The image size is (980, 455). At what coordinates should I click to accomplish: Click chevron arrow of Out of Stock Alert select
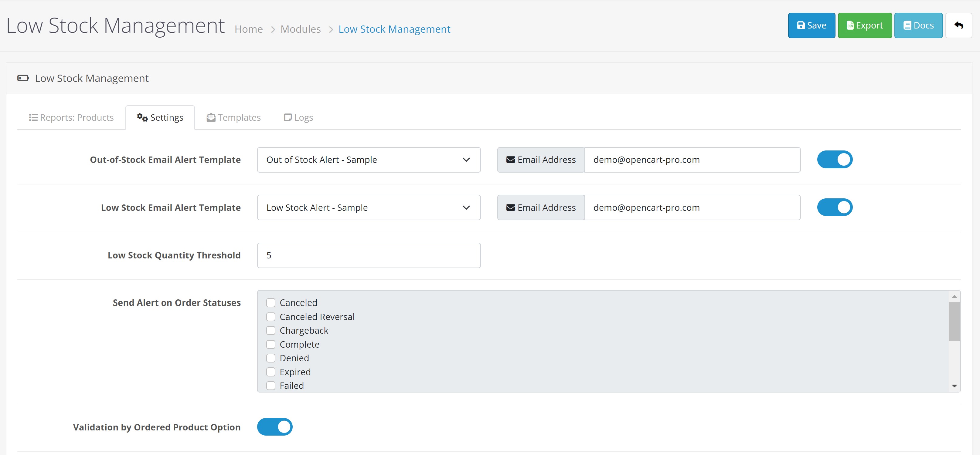[x=466, y=160]
